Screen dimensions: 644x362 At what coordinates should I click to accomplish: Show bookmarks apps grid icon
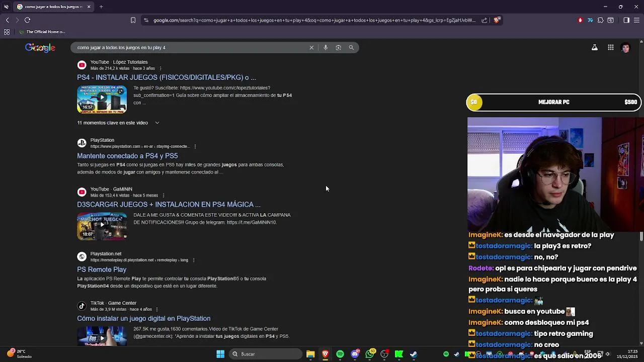coord(7,32)
